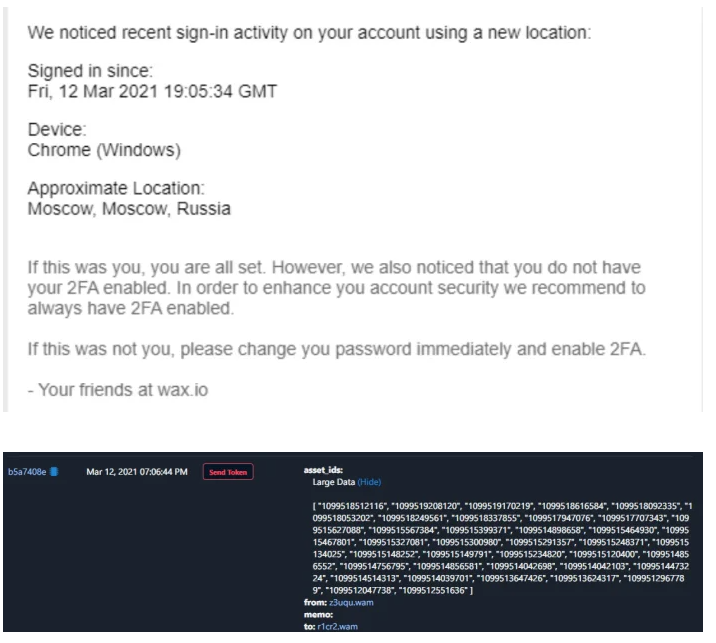Click the memo field label
Image resolution: width=716 pixels, height=643 pixels.
click(318, 615)
